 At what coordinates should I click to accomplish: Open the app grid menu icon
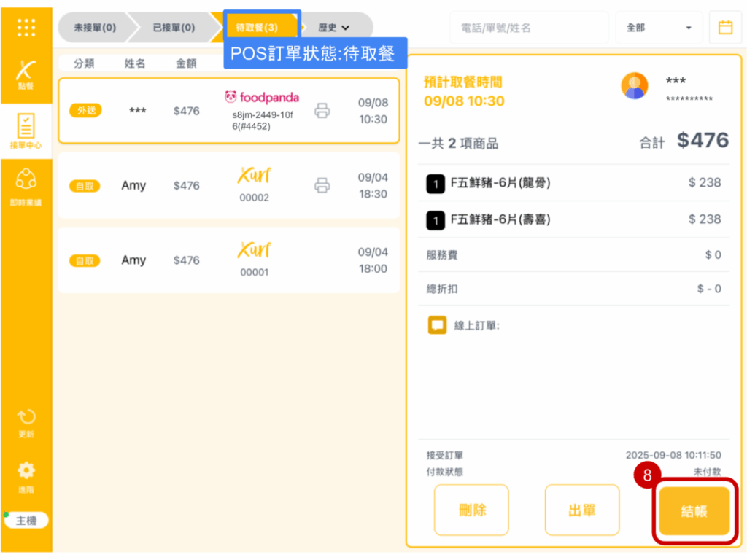pos(26,27)
